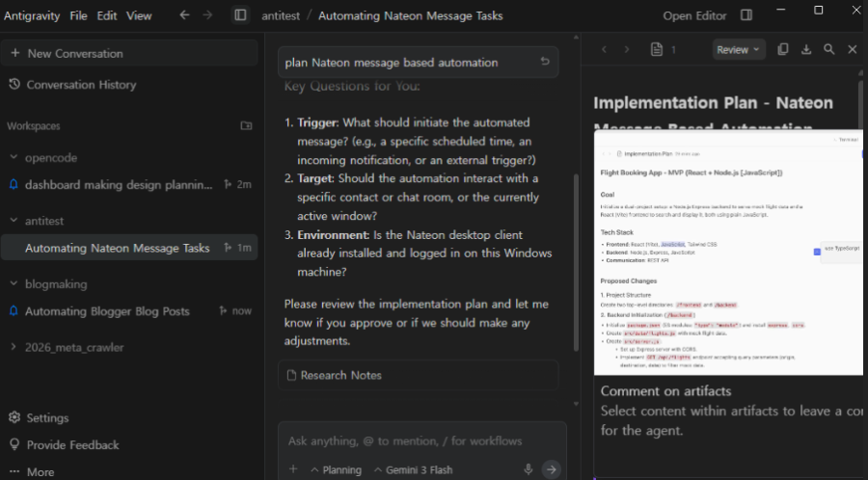
Task: Expand the 2026_meta_crawler workspace
Action: [14, 347]
